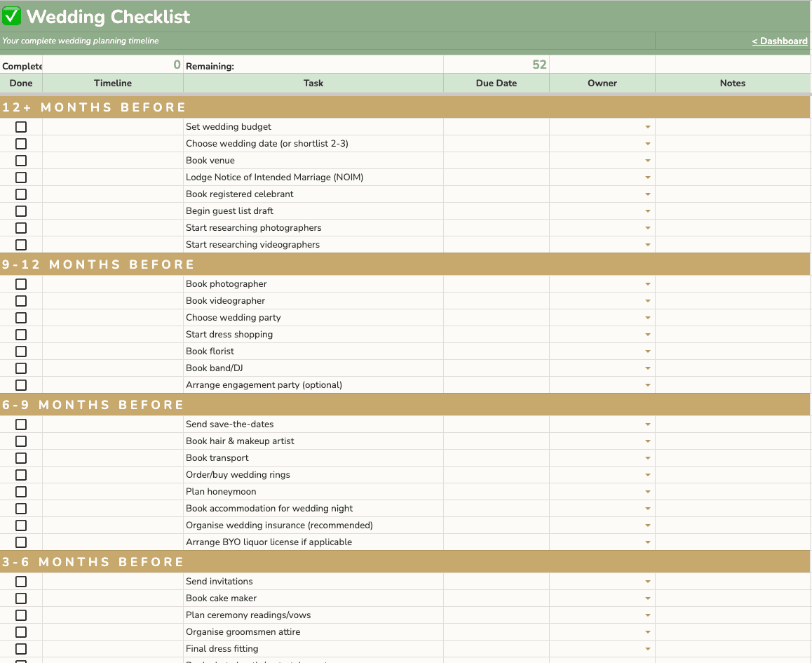Click the green checkmark icon in the title
The height and width of the screenshot is (663, 812).
coord(11,15)
